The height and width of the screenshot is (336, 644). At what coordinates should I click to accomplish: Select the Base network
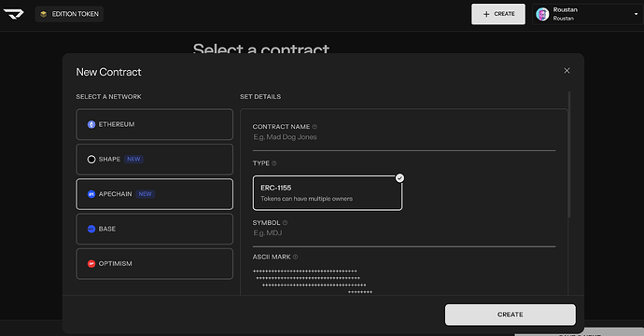coord(154,229)
